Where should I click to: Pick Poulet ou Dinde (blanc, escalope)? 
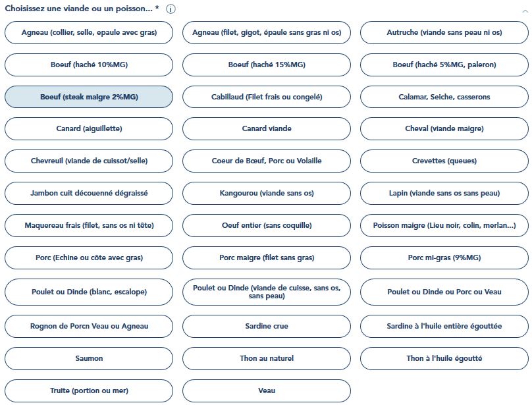pos(89,292)
